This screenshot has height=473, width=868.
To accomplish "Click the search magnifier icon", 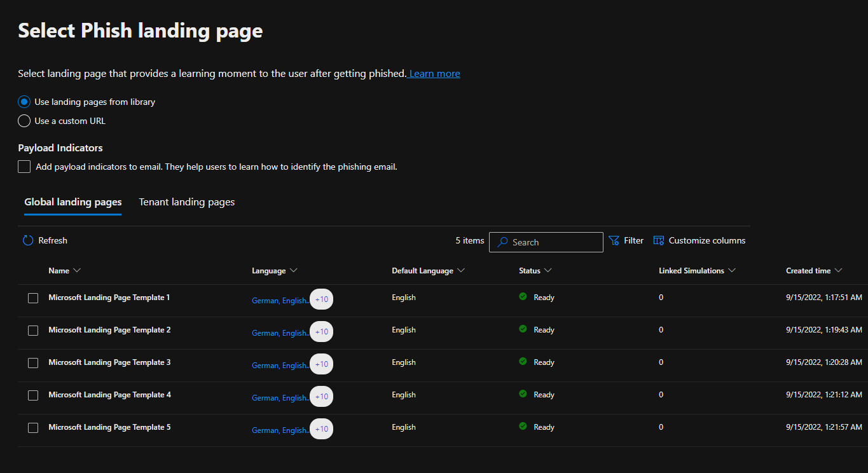I will 503,242.
